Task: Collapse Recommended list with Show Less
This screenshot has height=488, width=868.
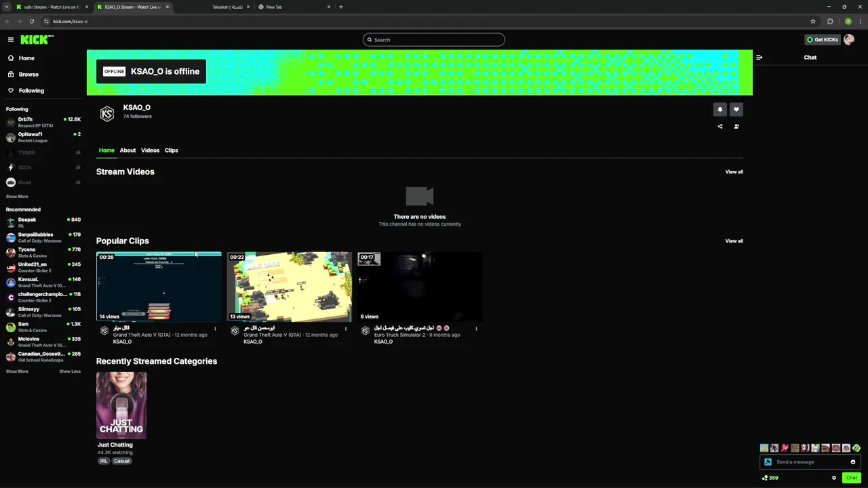Action: point(70,371)
